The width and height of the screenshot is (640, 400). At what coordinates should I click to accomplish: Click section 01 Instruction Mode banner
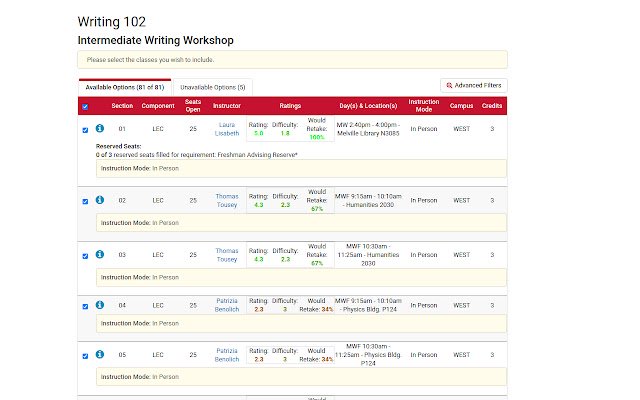click(301, 168)
